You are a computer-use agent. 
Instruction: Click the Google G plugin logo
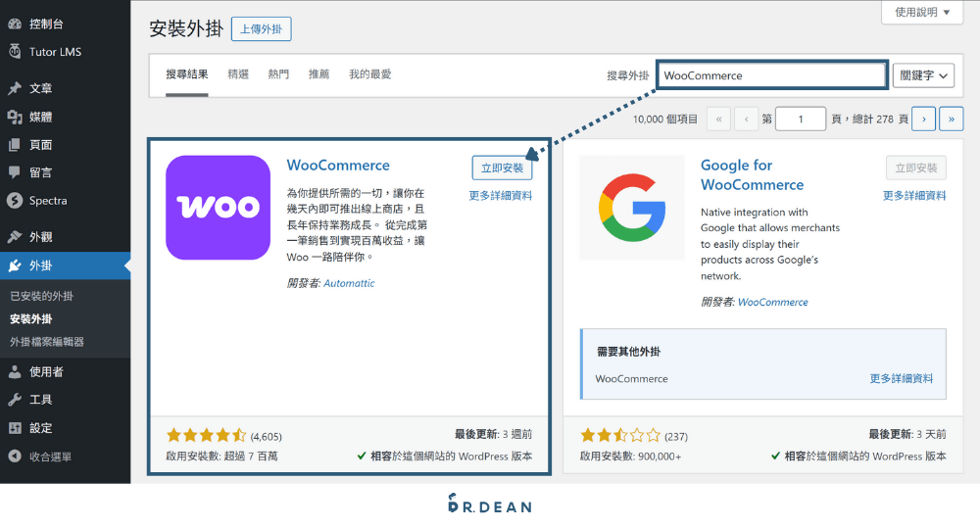[632, 208]
